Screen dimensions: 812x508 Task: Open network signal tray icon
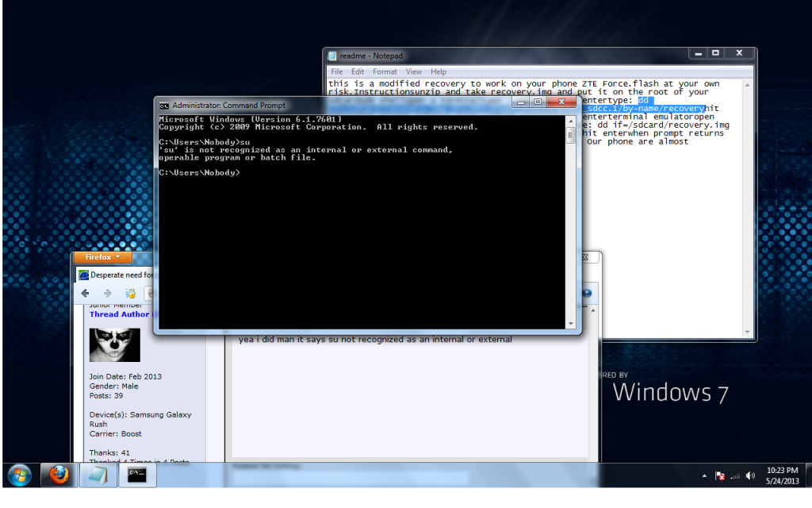pos(735,476)
